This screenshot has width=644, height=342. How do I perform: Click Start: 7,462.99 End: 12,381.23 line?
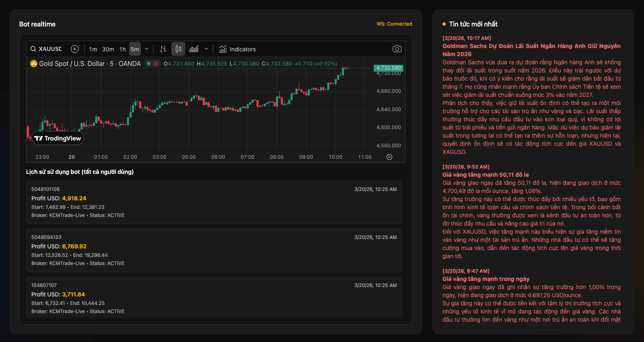point(68,207)
